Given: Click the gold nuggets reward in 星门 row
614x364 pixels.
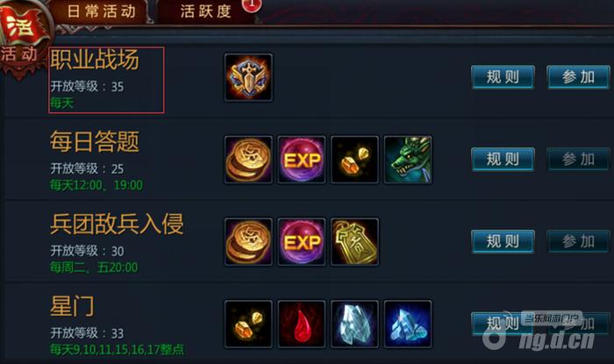Looking at the screenshot, I should click(x=248, y=324).
